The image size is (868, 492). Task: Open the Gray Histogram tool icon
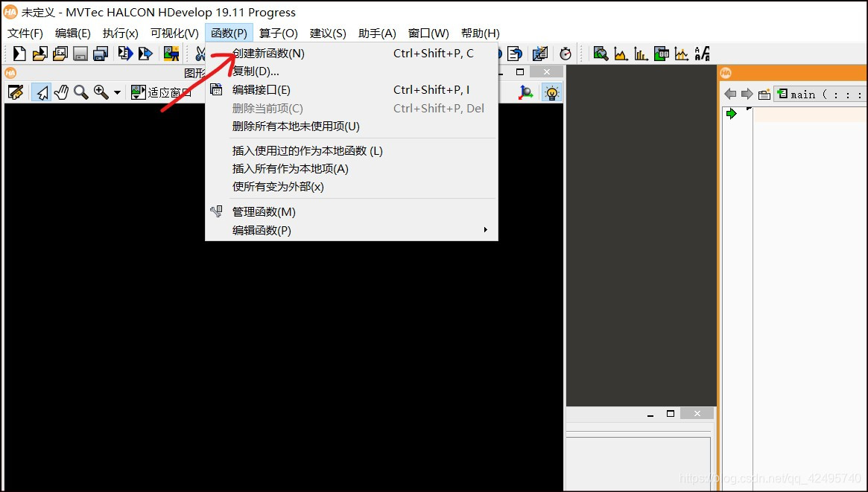tap(621, 54)
